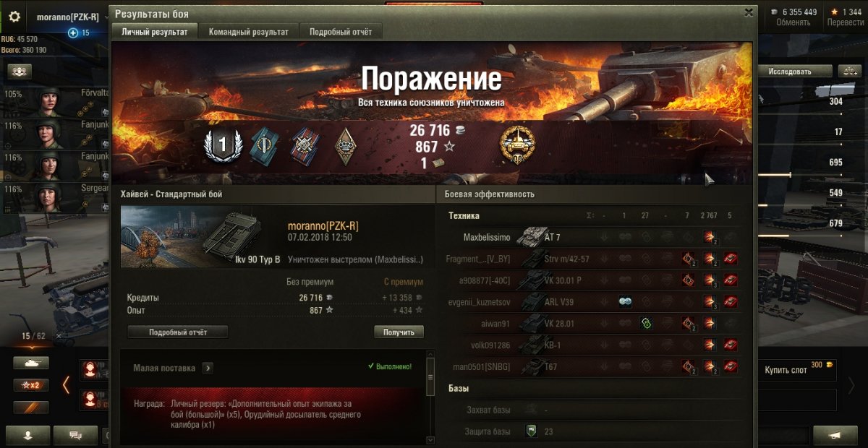Toggle the tank type filter button
This screenshot has height=448, width=868.
[x=31, y=363]
